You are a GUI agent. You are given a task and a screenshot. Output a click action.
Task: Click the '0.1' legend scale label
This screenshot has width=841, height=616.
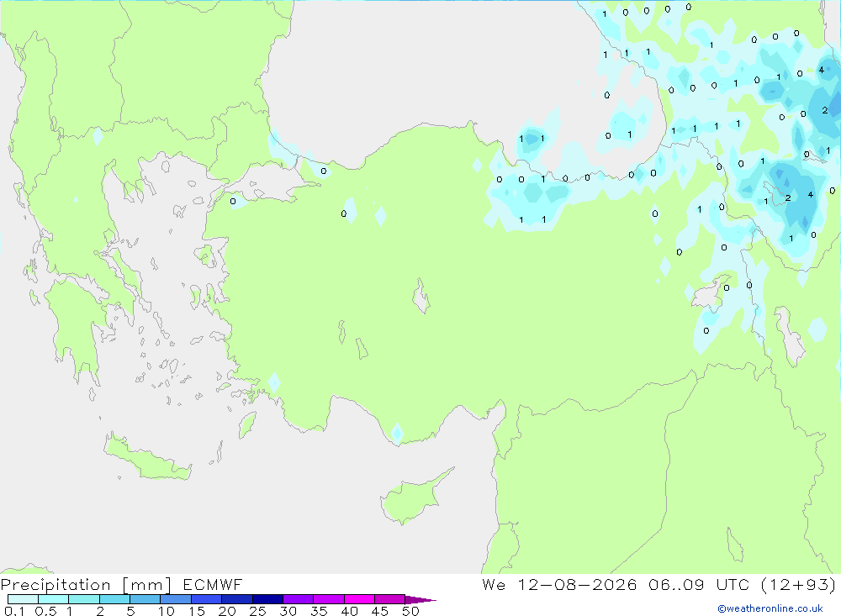[x=14, y=611]
